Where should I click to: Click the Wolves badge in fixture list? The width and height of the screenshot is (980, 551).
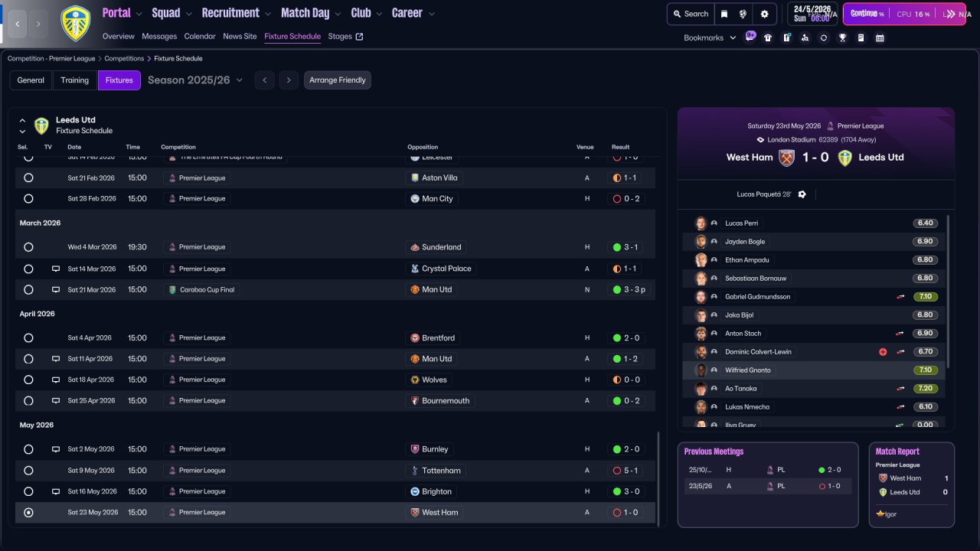point(415,380)
